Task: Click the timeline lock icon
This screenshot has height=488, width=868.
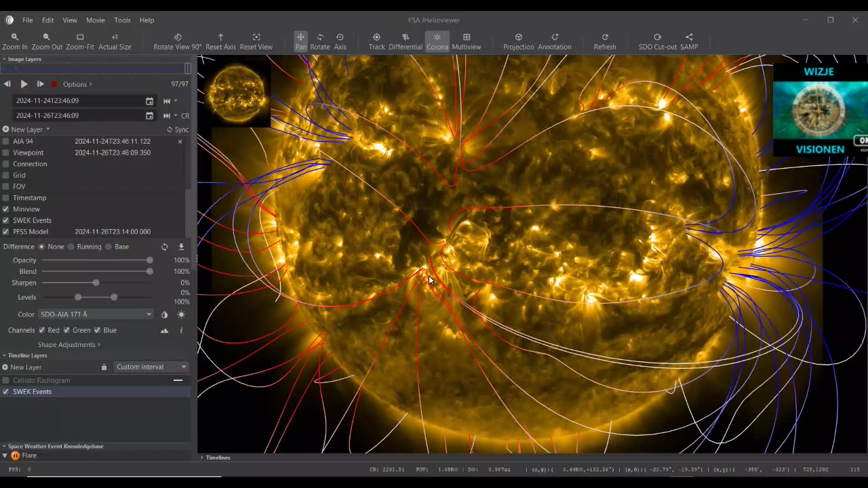Action: [104, 367]
